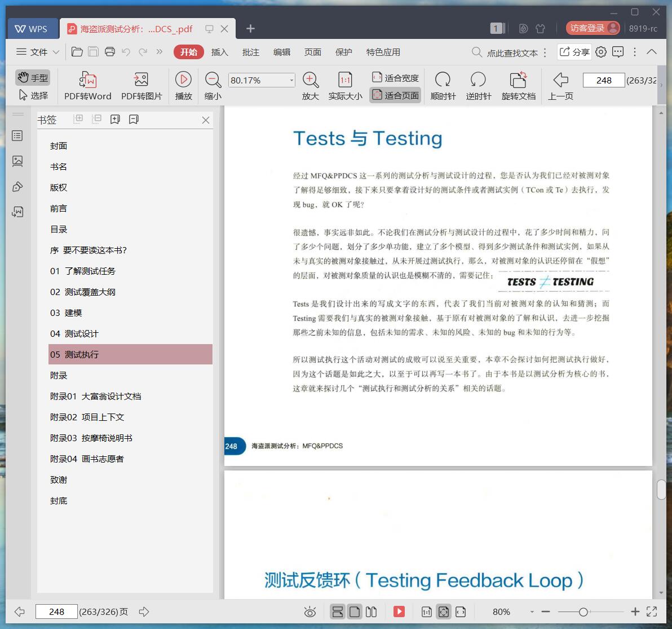Toggle eye protection mode
672x629 pixels.
310,612
